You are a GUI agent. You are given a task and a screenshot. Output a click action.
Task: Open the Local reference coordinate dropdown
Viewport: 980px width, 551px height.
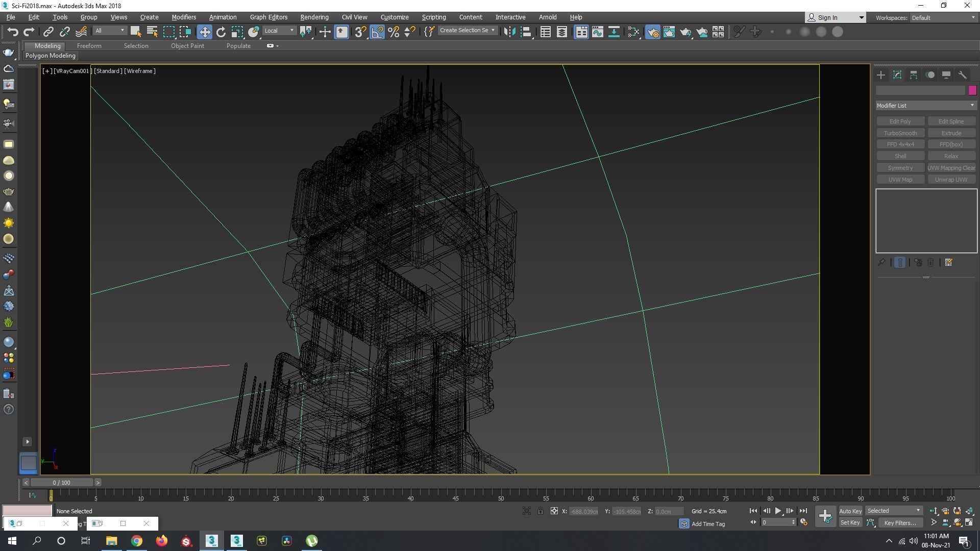point(279,31)
